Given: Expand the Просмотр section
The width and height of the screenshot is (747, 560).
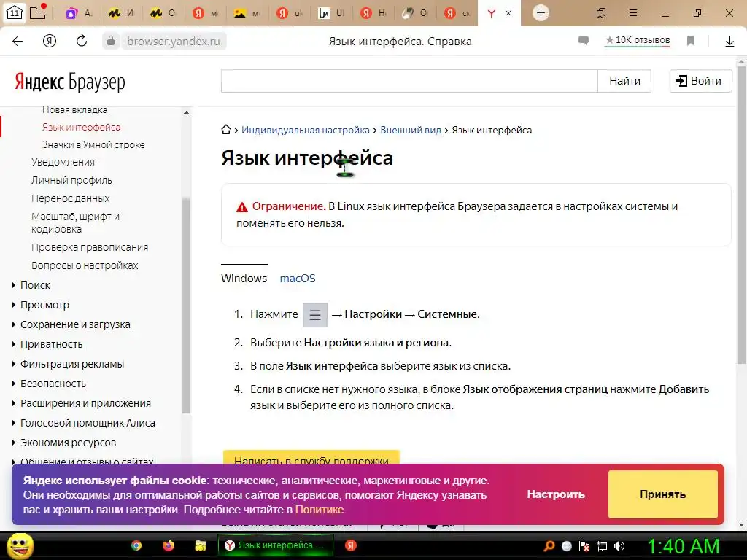Looking at the screenshot, I should coord(44,305).
